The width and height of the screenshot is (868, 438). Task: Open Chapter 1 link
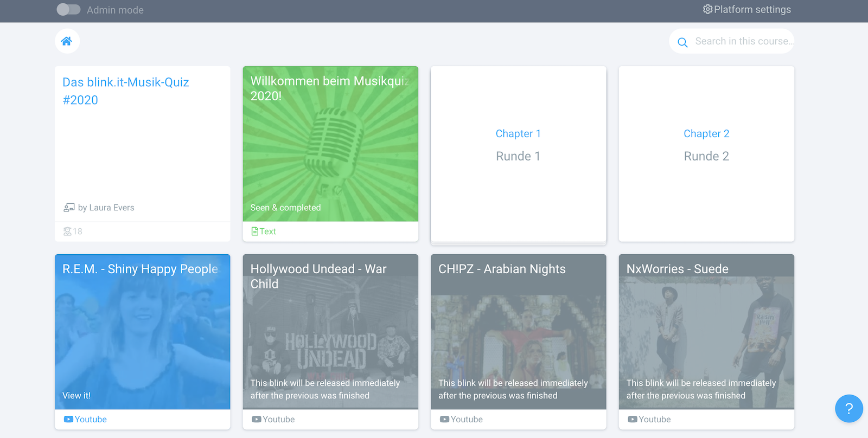(x=518, y=133)
